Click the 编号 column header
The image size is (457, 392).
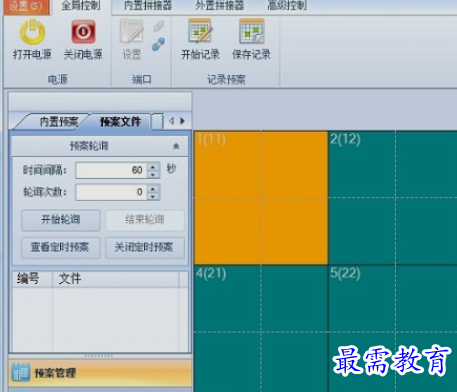(32, 279)
